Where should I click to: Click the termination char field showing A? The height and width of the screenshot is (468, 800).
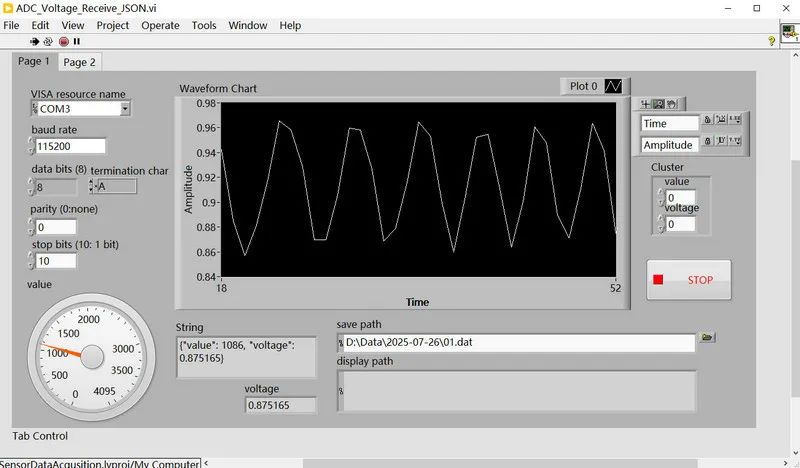(x=116, y=186)
